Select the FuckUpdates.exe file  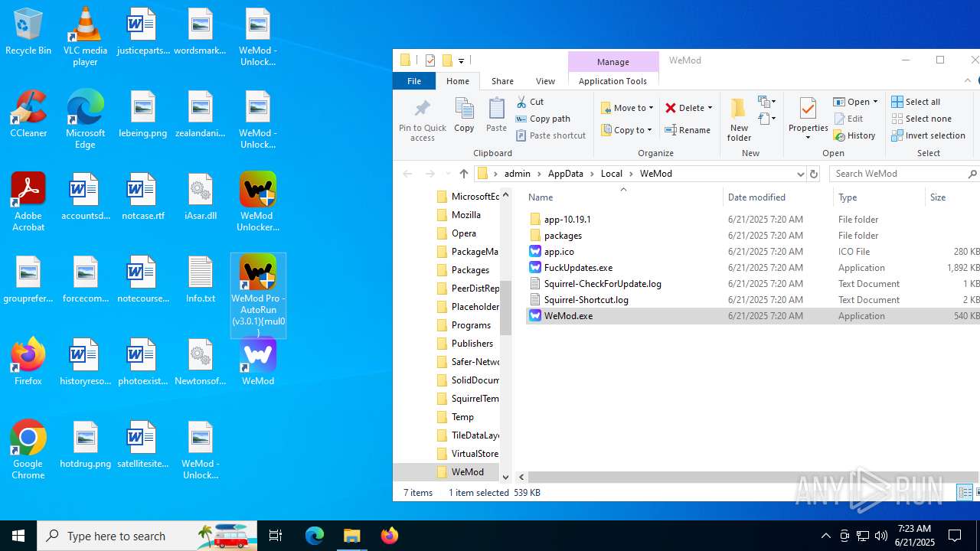(x=578, y=268)
